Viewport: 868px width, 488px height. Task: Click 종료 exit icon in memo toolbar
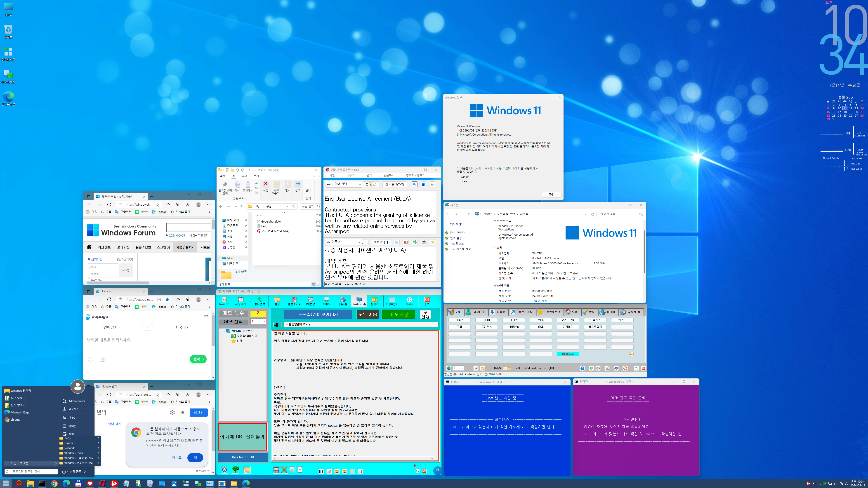click(427, 301)
